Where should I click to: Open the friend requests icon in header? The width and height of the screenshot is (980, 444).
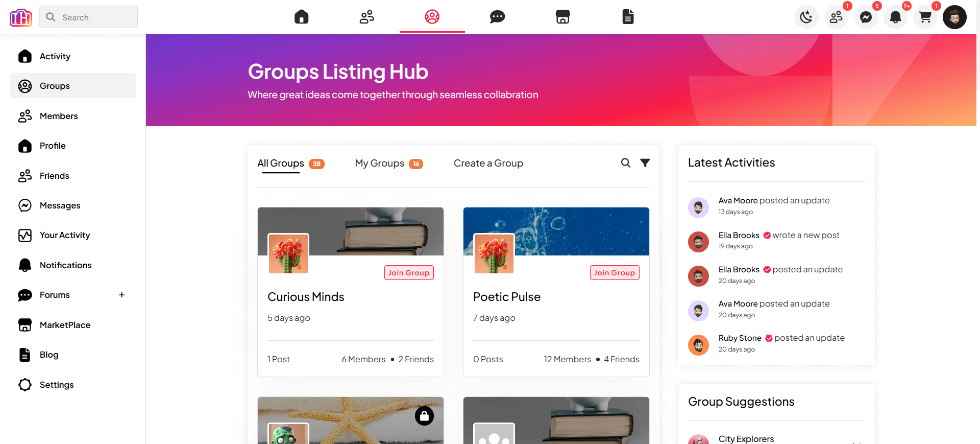point(836,17)
